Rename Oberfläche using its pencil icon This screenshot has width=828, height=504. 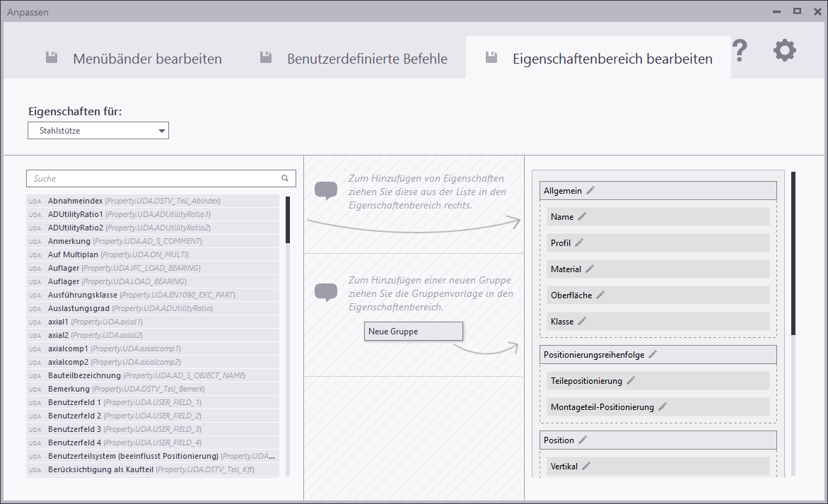(x=600, y=295)
